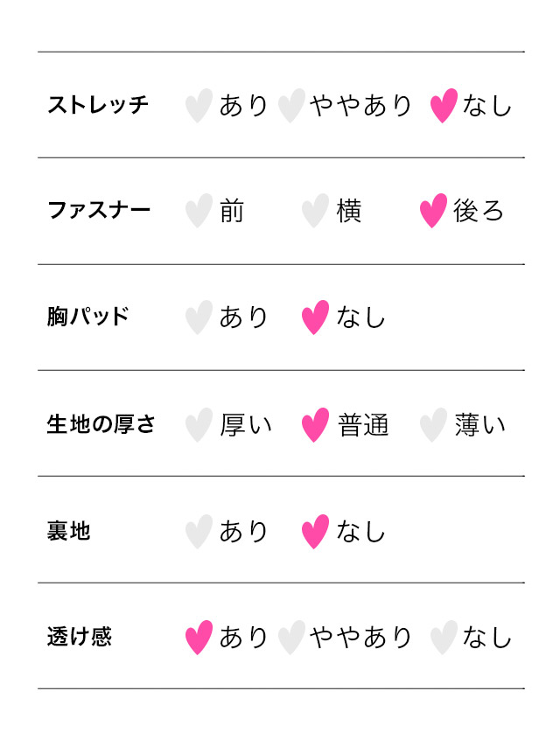Toggle the pink heart for 裏地 なし
560x747 pixels.
tap(315, 531)
